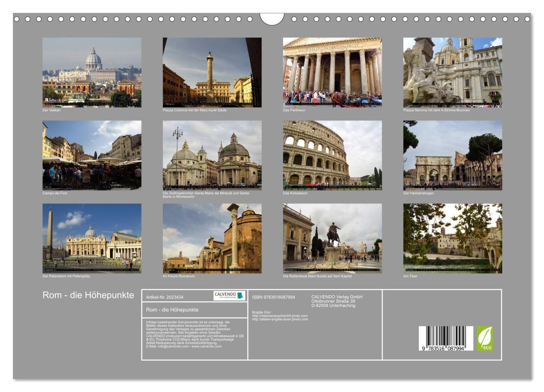Select the twin churches Zwillingskirchen photo
The image size is (544, 392).
[212, 155]
